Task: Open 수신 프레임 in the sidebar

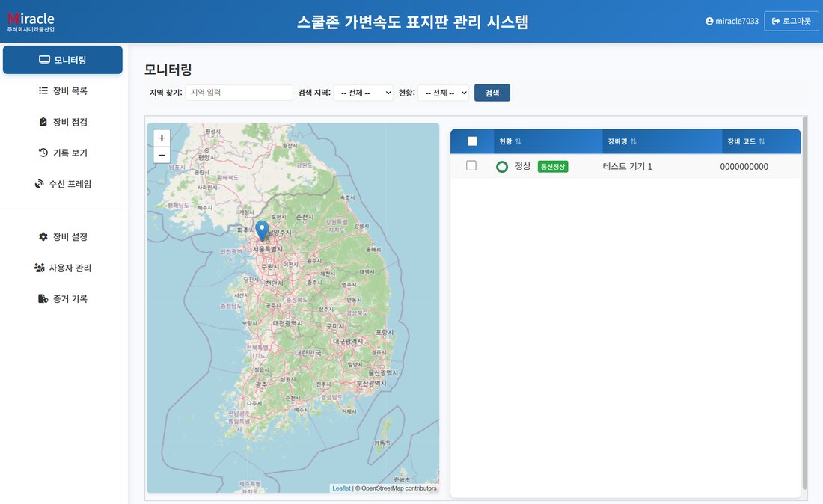Action: [x=62, y=183]
